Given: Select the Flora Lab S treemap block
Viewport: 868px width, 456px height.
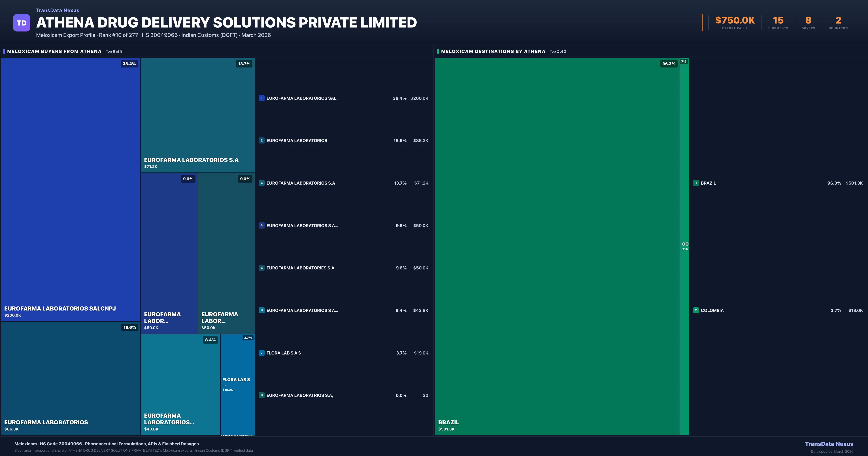Looking at the screenshot, I should [x=237, y=385].
